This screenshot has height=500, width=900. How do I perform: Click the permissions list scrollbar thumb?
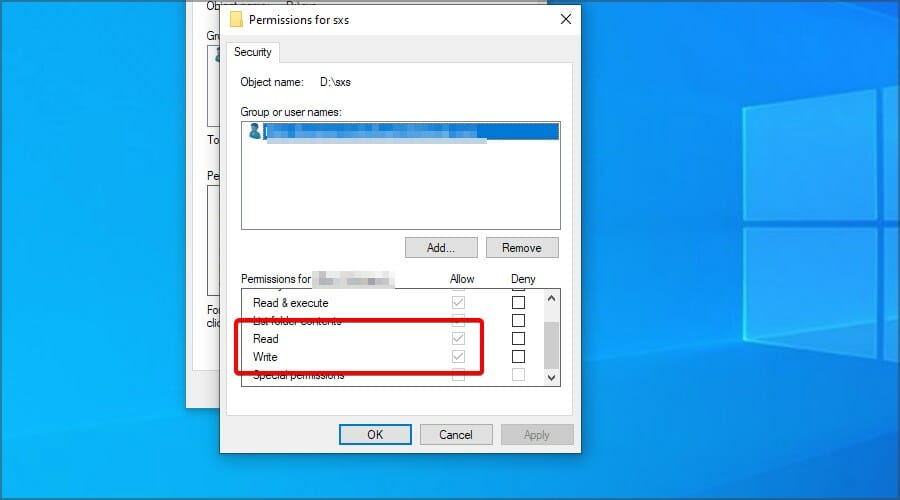(x=551, y=345)
